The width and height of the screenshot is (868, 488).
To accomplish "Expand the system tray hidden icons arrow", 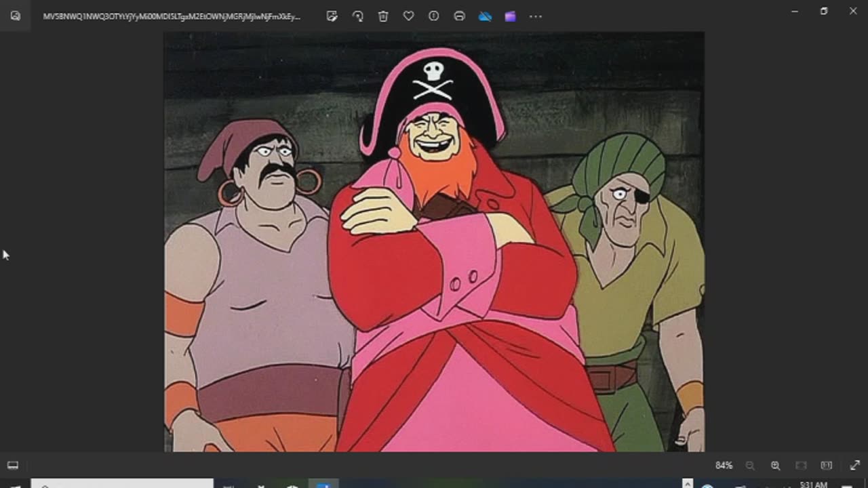I will [x=688, y=484].
